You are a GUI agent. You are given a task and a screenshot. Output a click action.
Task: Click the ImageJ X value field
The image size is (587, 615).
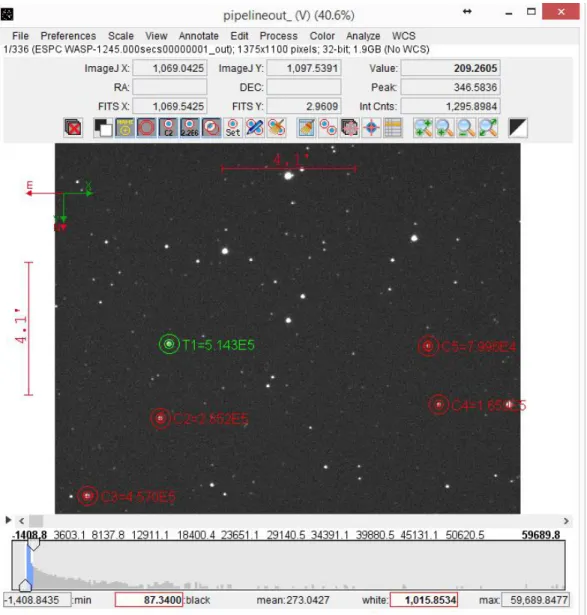pos(170,68)
